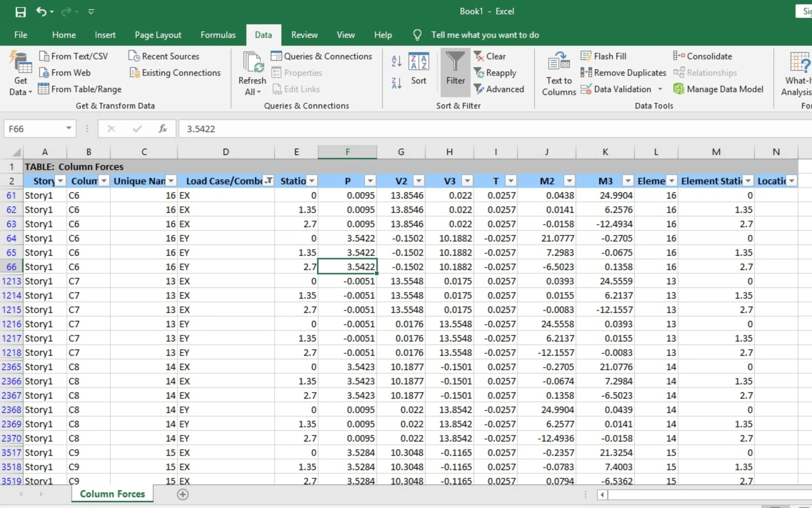The width and height of the screenshot is (812, 508).
Task: Open the Story column filter dropdown
Action: coord(61,181)
